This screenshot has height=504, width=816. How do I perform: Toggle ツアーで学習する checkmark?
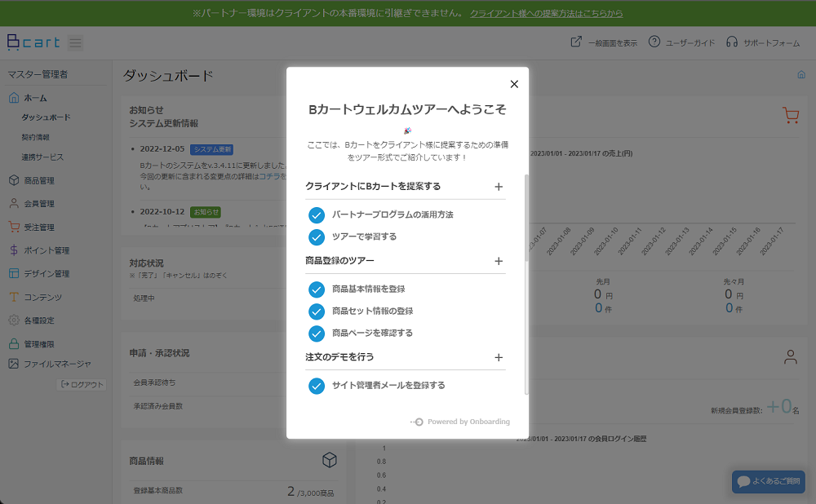tap(317, 237)
